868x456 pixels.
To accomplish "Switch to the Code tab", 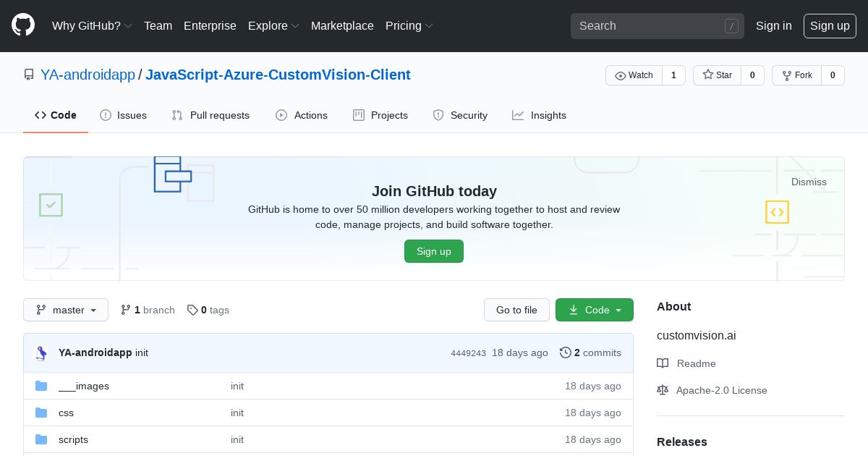I will tap(56, 115).
